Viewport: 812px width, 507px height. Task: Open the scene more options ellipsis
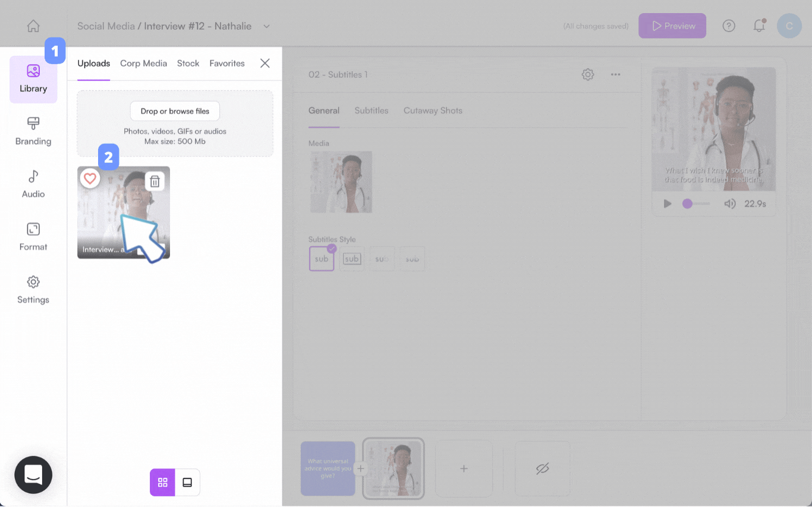[616, 74]
